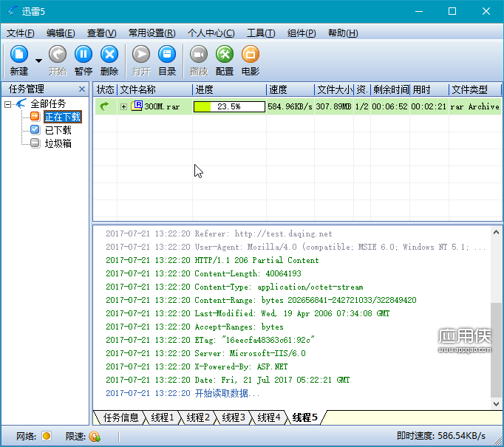504x447 pixels.
Task: Click the 即时速度 586.54KB/s status text
Action: click(x=440, y=436)
